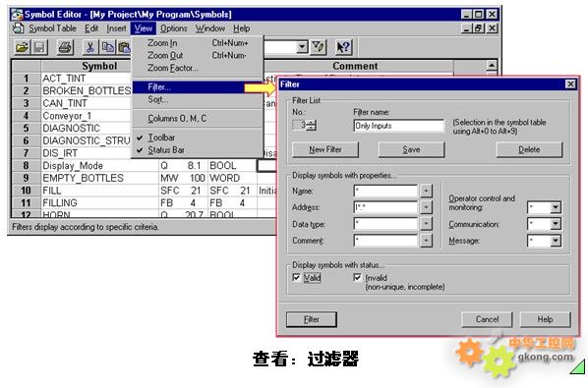Choose Zoom In from the View menu
The width and height of the screenshot is (588, 388).
tap(198, 43)
